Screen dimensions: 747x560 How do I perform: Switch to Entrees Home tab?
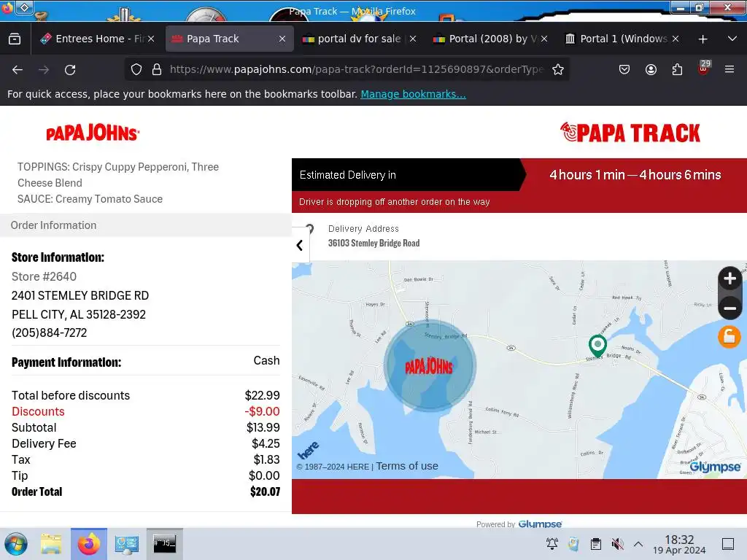point(98,39)
